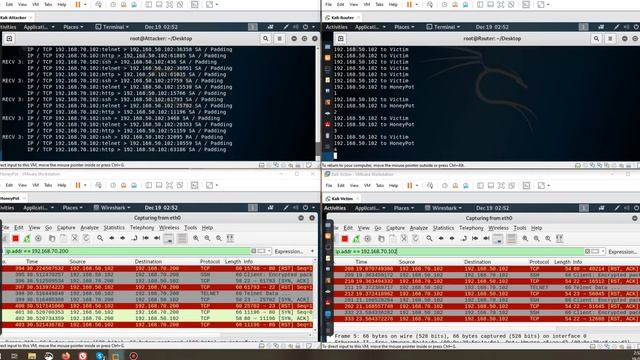
Task: Open Analyze menu in HoneyPot Wireshark
Action: tap(89, 227)
